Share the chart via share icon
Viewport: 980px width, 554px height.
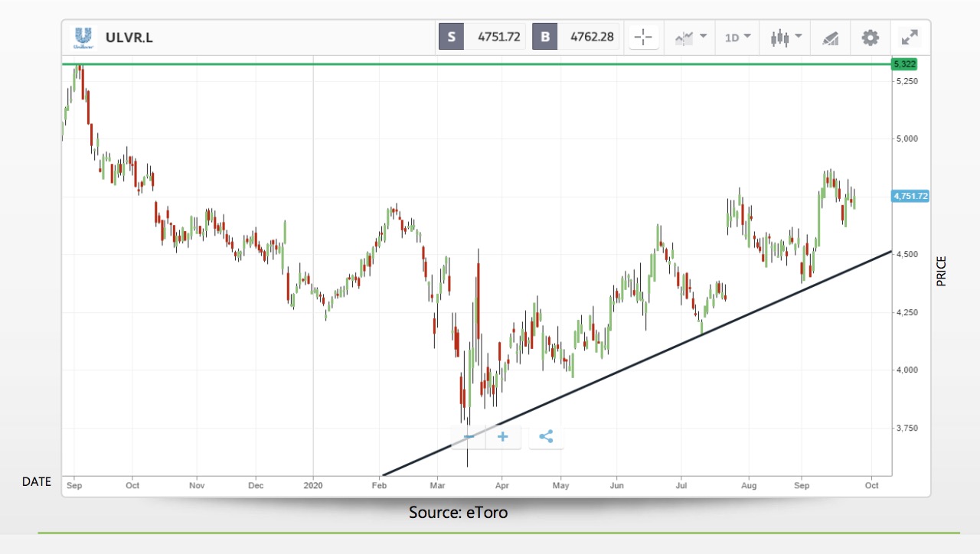(546, 437)
